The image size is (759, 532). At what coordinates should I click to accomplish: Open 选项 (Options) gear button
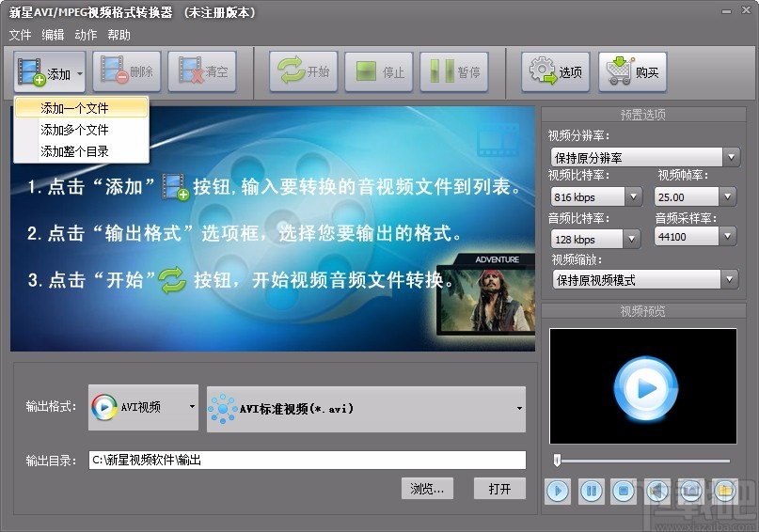pyautogui.click(x=555, y=72)
